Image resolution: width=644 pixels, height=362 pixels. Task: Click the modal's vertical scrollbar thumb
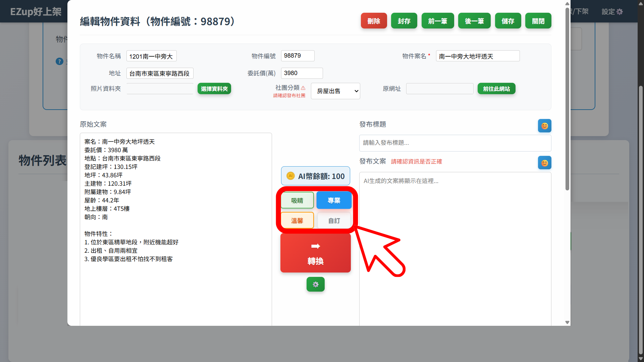click(567, 99)
